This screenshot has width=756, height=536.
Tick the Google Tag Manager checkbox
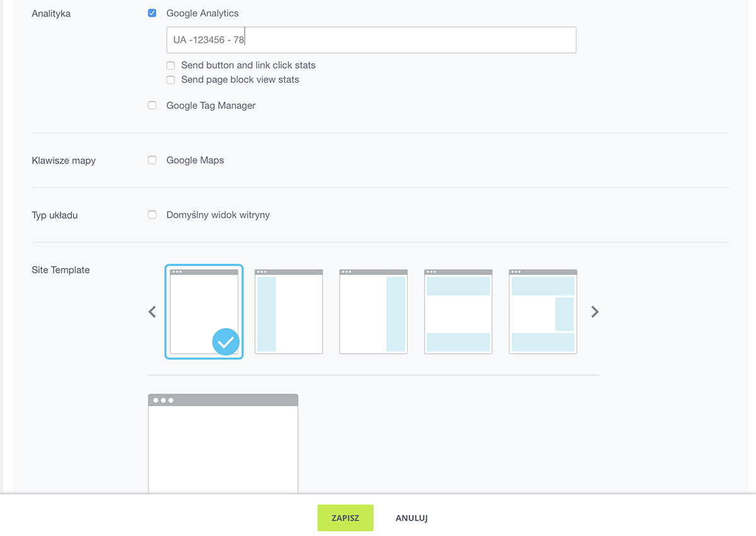click(x=152, y=106)
